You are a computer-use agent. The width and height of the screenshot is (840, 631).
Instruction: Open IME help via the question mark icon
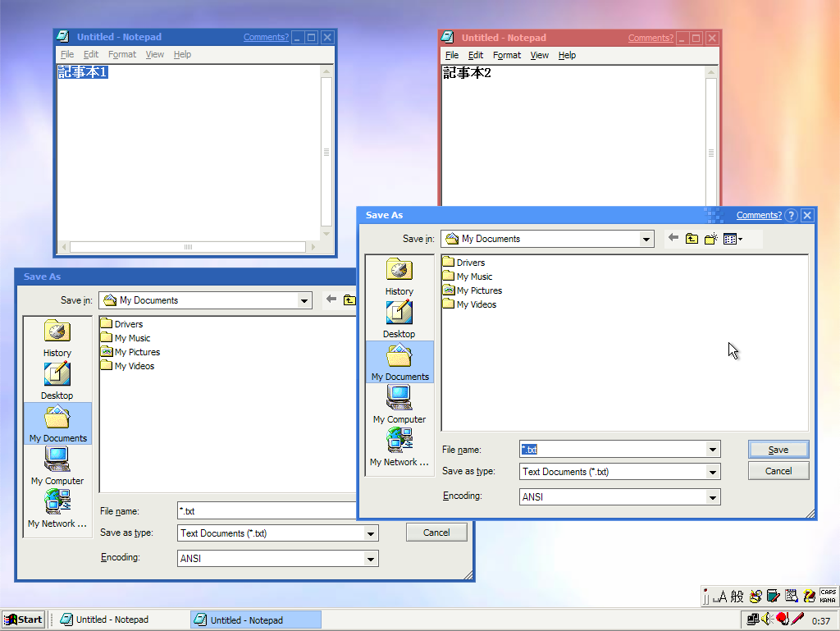808,597
